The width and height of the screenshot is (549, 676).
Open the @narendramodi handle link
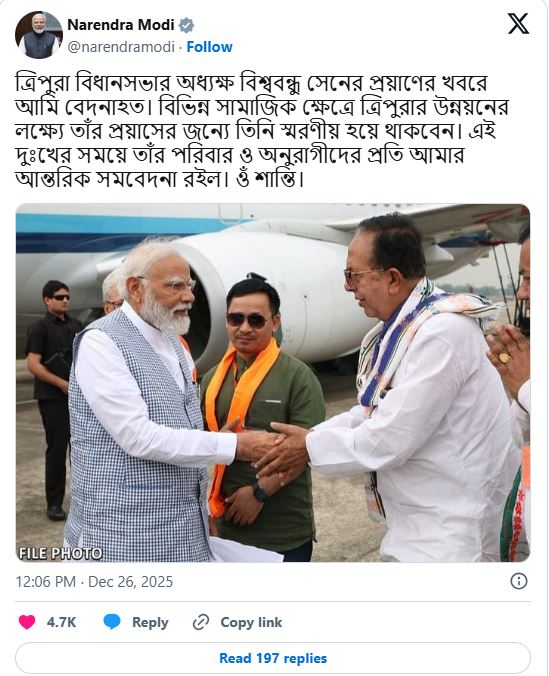121,47
